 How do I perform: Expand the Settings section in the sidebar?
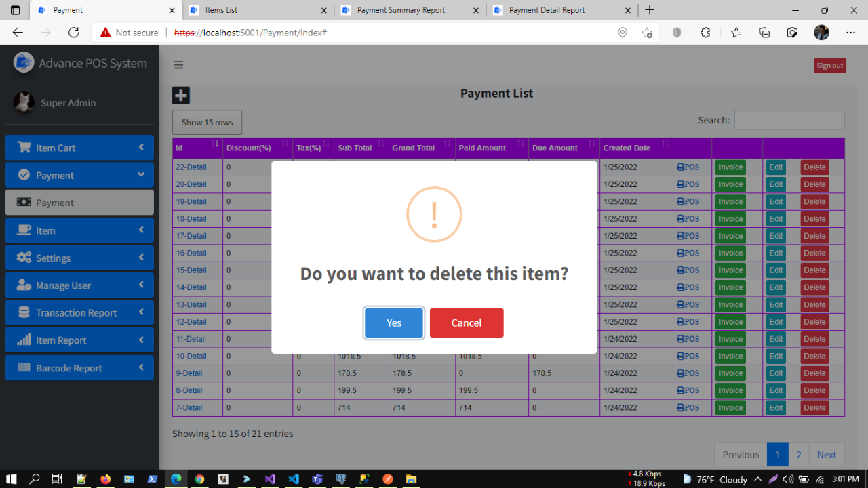(x=142, y=258)
